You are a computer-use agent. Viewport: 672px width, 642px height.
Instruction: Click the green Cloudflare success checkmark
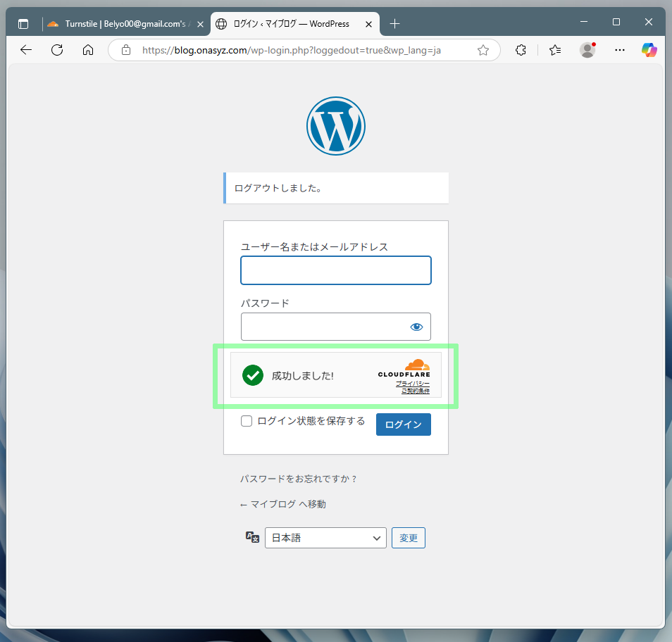click(x=253, y=375)
